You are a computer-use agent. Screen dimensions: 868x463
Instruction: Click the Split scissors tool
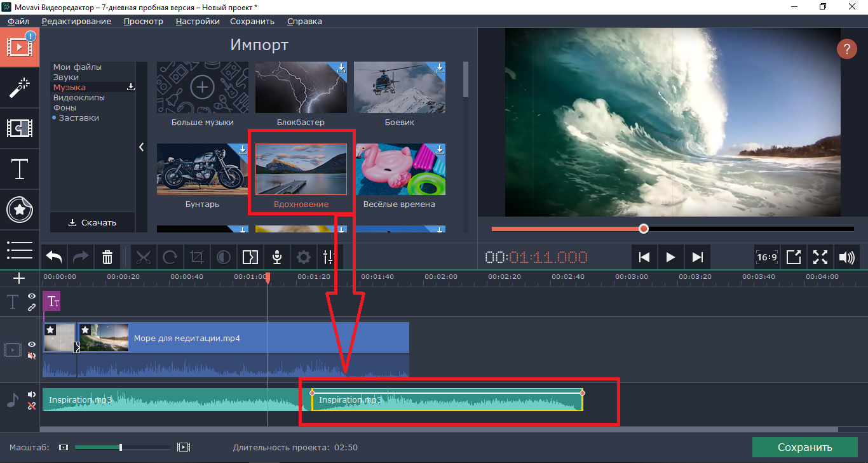(144, 257)
